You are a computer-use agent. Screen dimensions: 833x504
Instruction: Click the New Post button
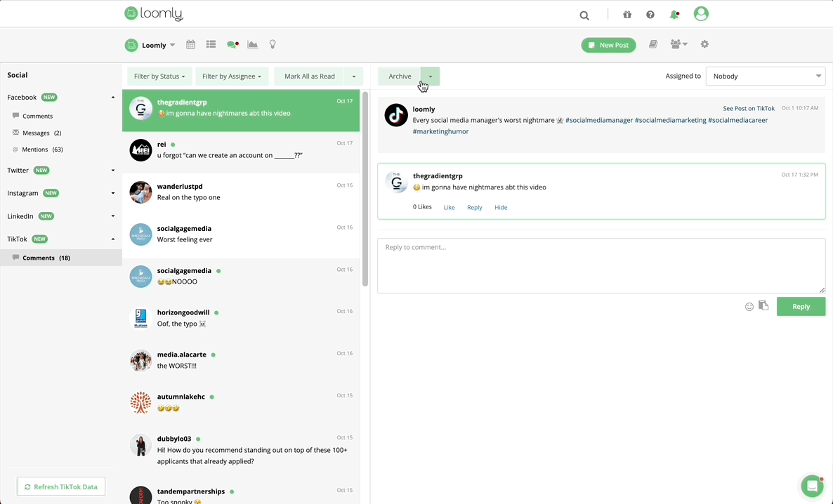tap(608, 44)
